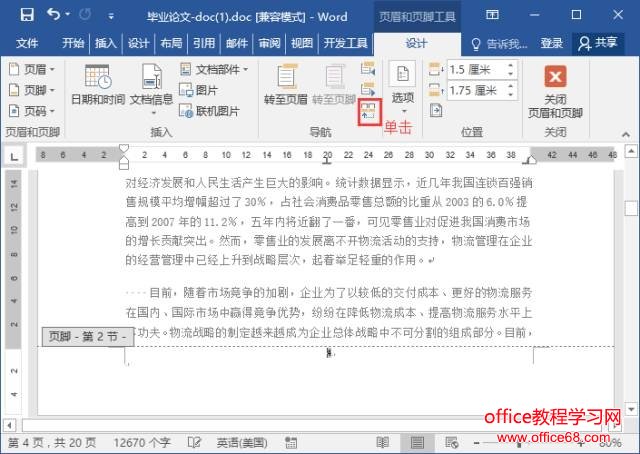Increase footer distance from bottom
This screenshot has width=640, height=454.
pyautogui.click(x=511, y=86)
